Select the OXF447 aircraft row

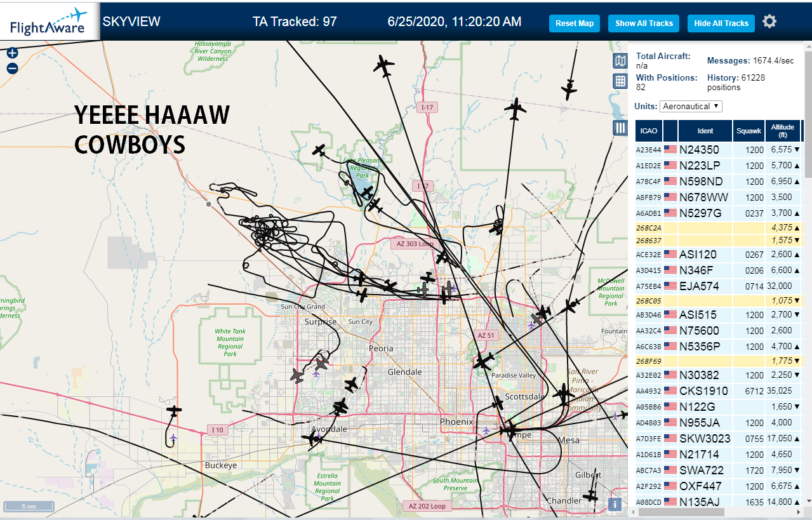pyautogui.click(x=720, y=486)
